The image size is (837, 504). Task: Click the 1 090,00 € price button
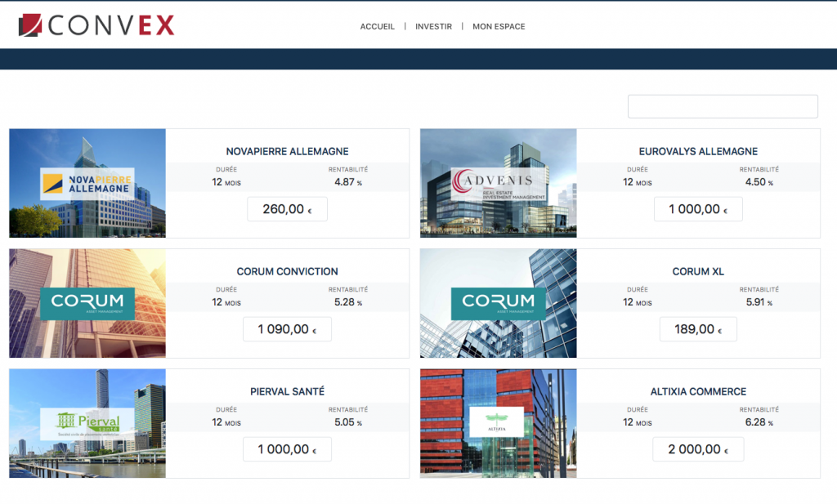pos(287,329)
